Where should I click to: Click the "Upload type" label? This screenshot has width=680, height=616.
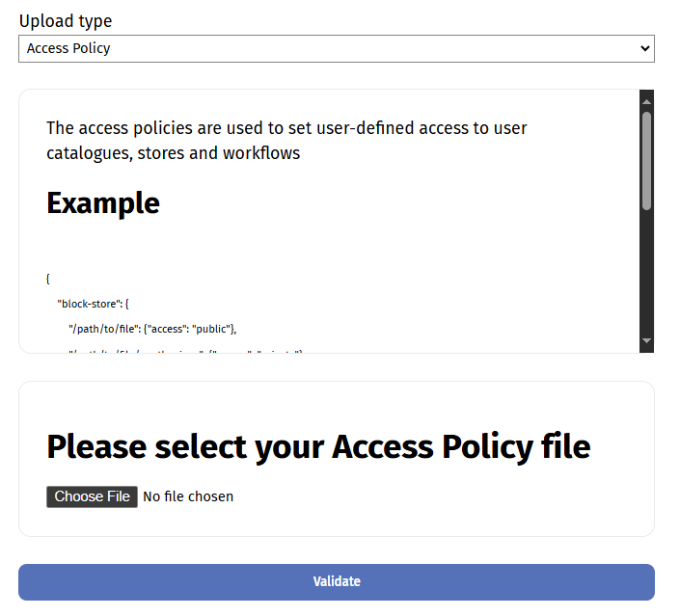click(x=66, y=21)
